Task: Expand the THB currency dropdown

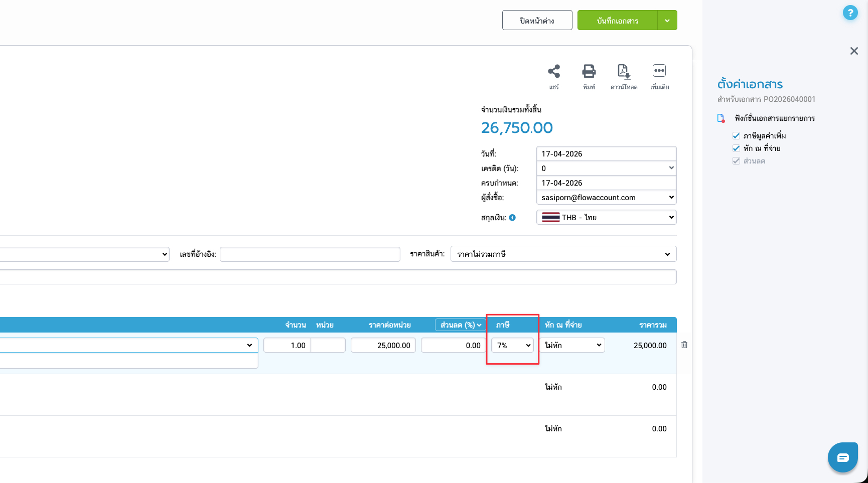Action: click(606, 218)
